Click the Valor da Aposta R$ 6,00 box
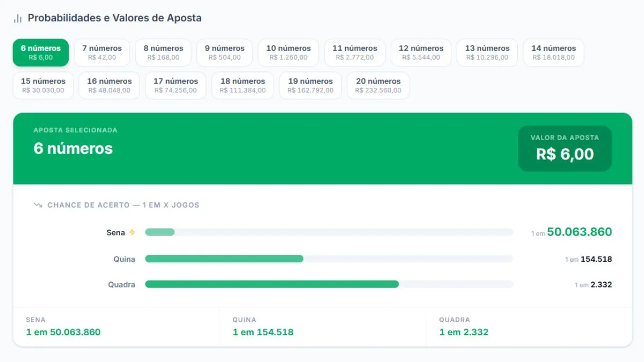Viewport: 644px width, 362px height. 565,149
